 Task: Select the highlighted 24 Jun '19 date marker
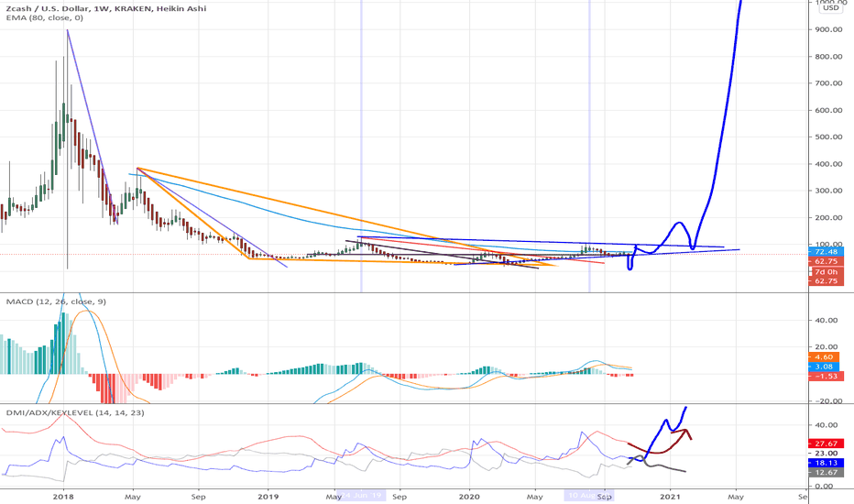coord(361,496)
